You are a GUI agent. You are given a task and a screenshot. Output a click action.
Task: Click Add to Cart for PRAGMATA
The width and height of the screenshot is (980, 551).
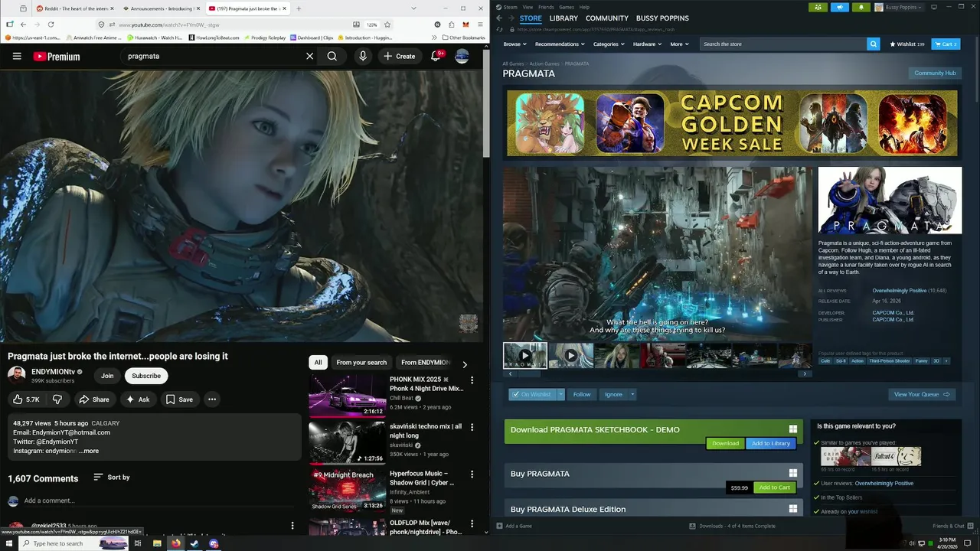pyautogui.click(x=775, y=487)
